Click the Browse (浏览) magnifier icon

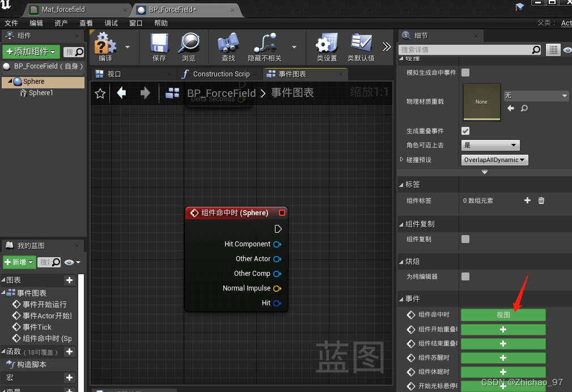189,44
